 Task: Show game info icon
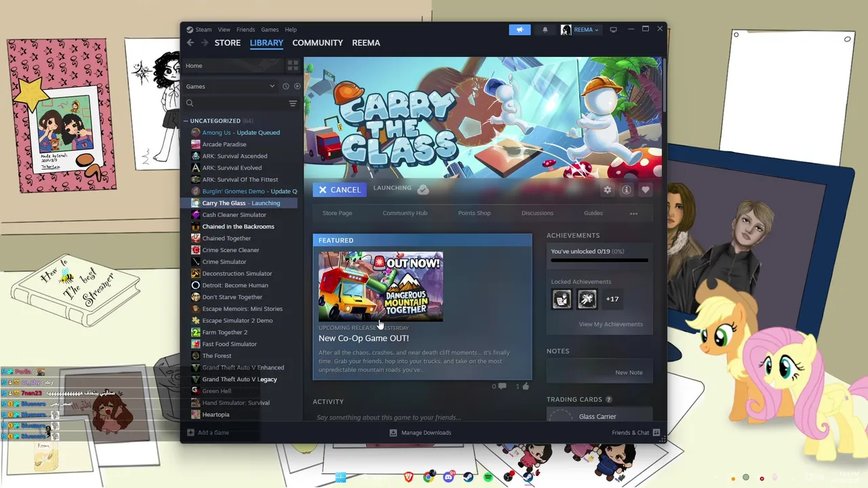click(x=627, y=190)
